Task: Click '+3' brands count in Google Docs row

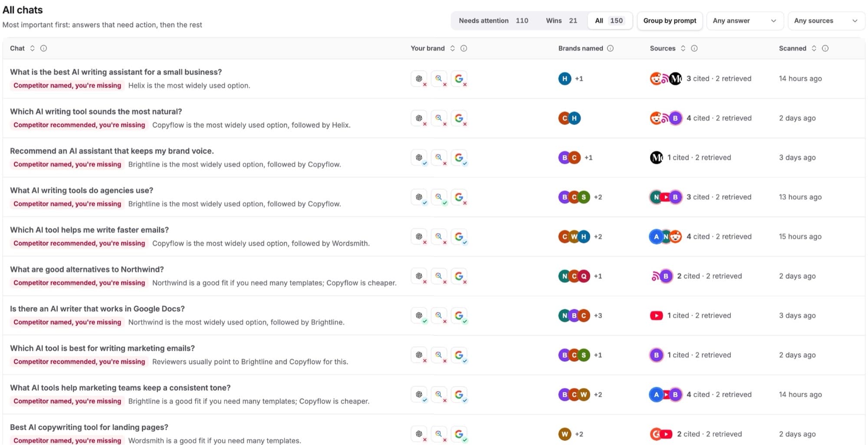Action: (598, 316)
